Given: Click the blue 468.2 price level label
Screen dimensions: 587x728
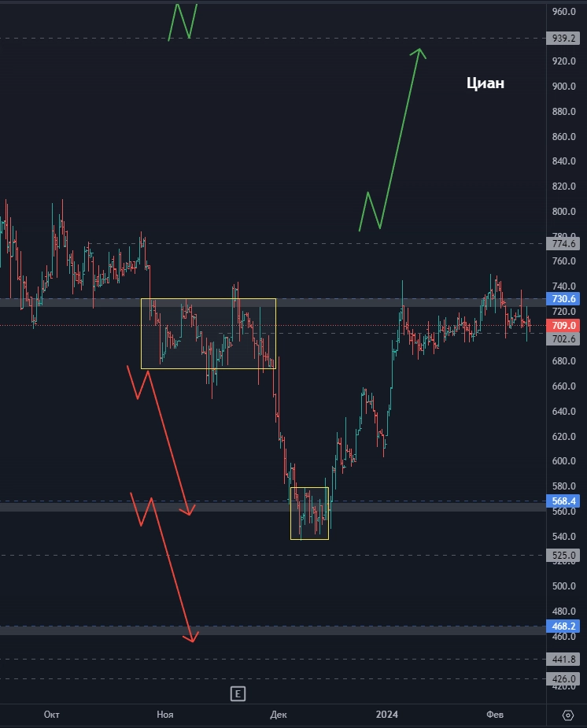Looking at the screenshot, I should click(x=564, y=626).
